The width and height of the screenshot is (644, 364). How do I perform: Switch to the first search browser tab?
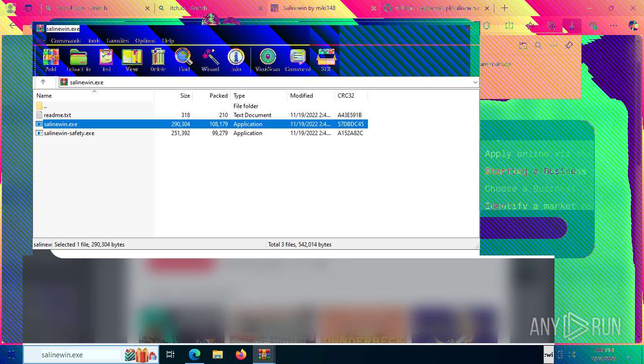tap(97, 8)
